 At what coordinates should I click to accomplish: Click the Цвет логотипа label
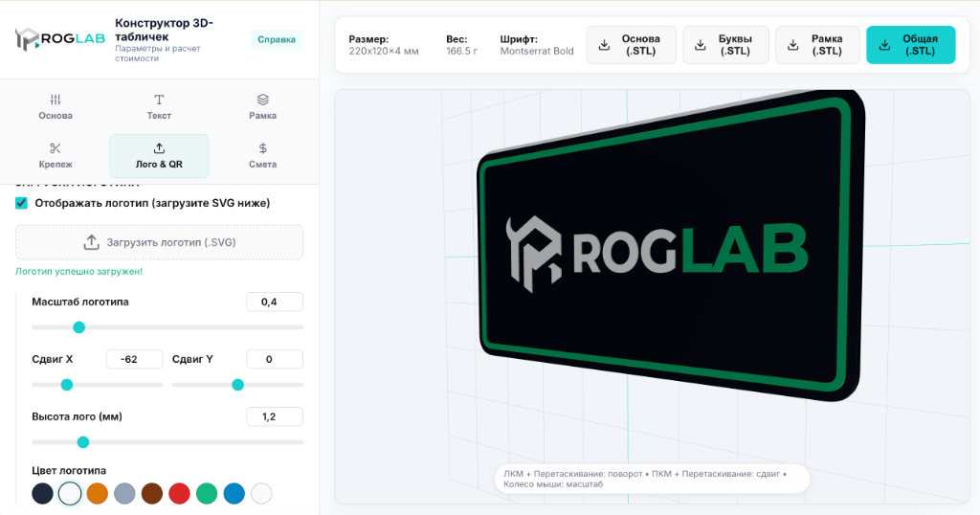69,471
